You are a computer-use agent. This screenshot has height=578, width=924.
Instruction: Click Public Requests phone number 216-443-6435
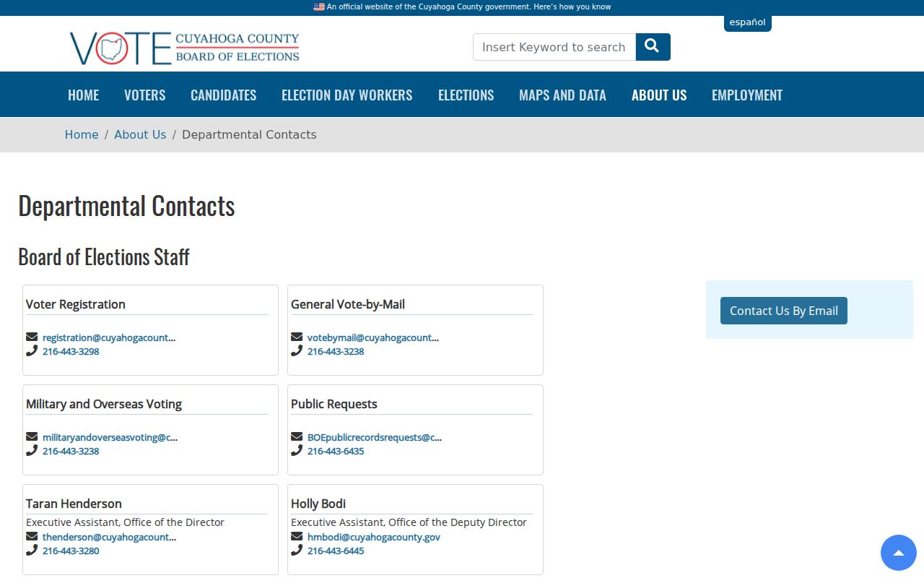[x=336, y=451]
